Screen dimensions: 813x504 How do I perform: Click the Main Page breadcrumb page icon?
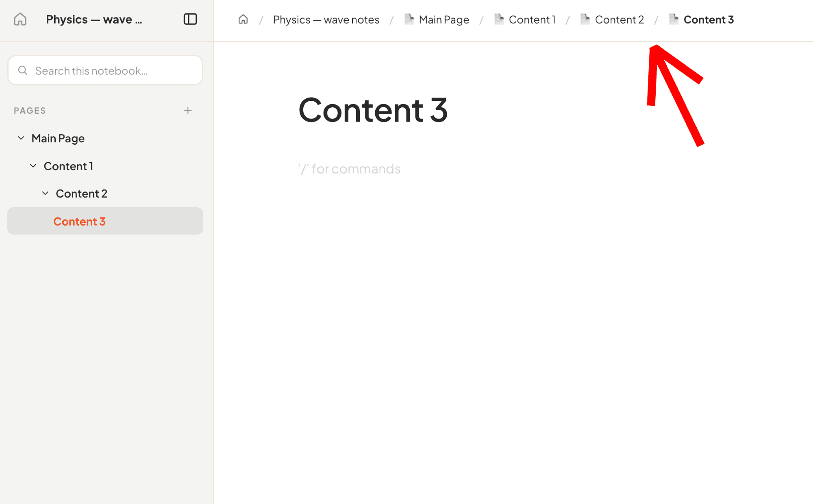click(x=409, y=19)
